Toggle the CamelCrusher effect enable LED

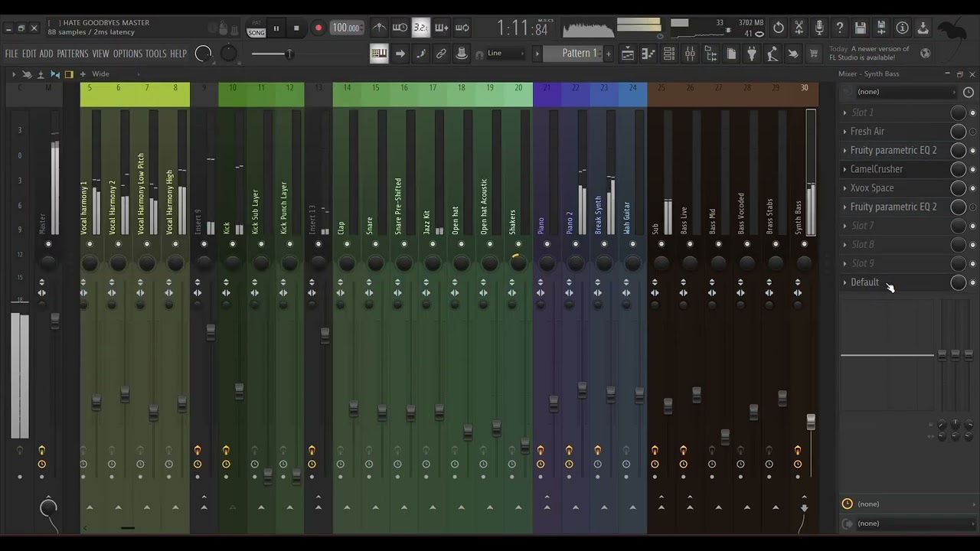pos(973,169)
